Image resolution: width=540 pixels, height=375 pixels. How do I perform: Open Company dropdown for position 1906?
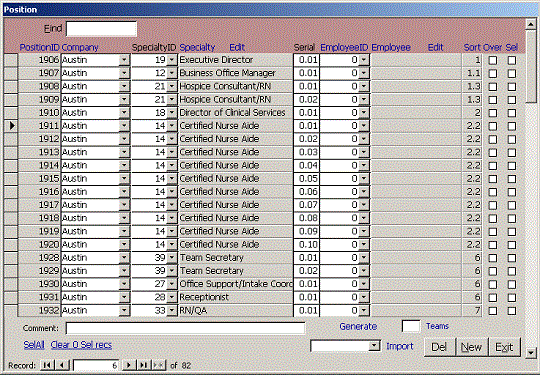coord(124,60)
